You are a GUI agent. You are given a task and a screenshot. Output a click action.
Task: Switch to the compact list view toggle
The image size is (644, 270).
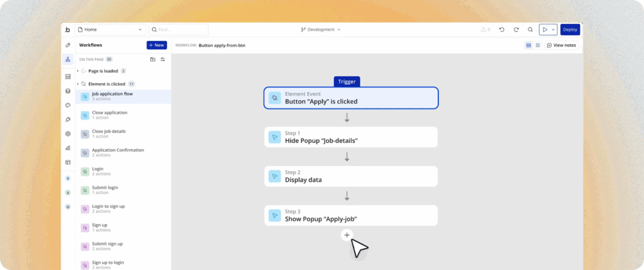tap(538, 45)
